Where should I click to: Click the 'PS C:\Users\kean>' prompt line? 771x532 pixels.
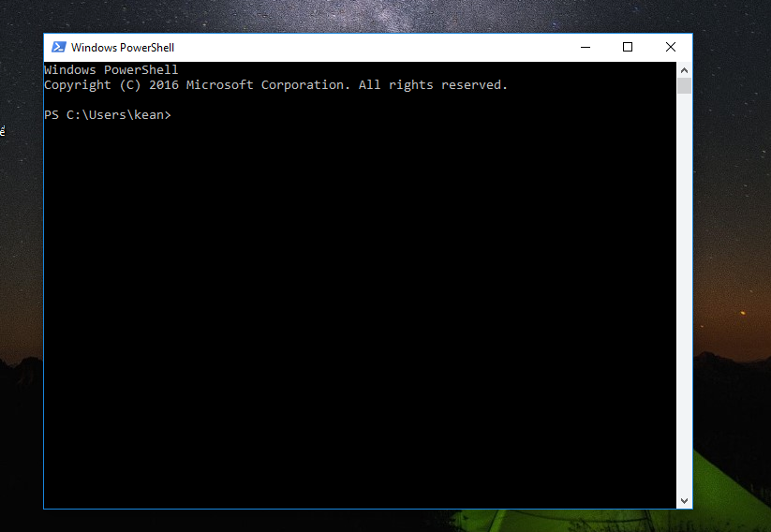[x=108, y=115]
